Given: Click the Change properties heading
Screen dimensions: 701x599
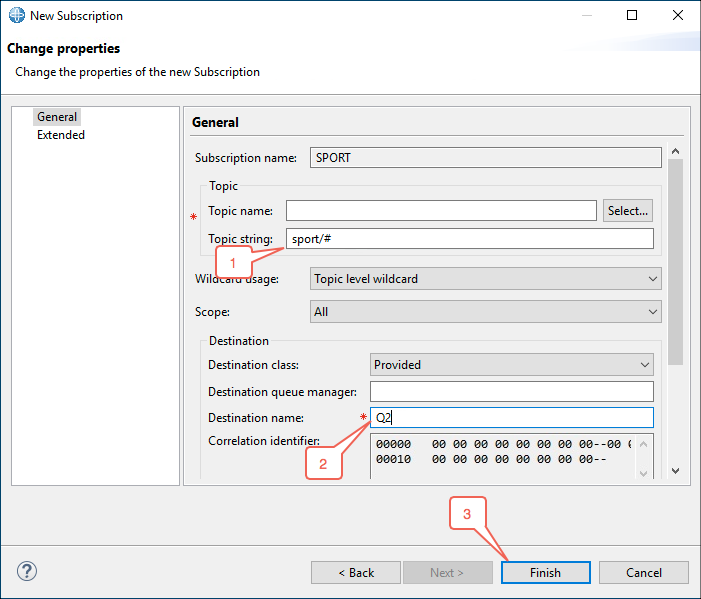Looking at the screenshot, I should coord(63,48).
